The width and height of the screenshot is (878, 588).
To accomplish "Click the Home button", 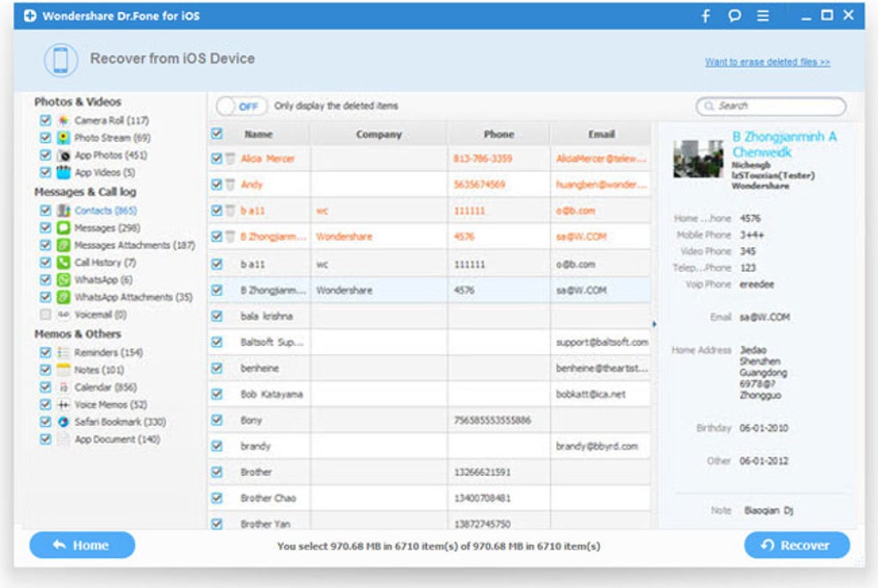I will point(81,545).
